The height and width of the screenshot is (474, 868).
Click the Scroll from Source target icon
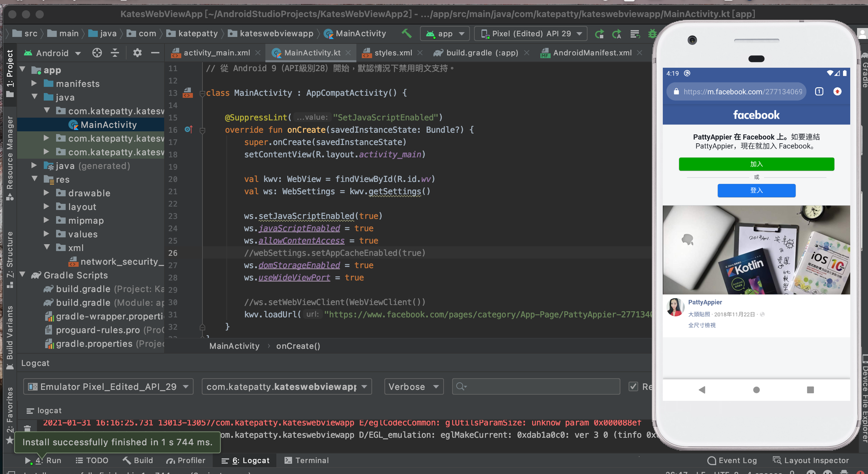(97, 53)
